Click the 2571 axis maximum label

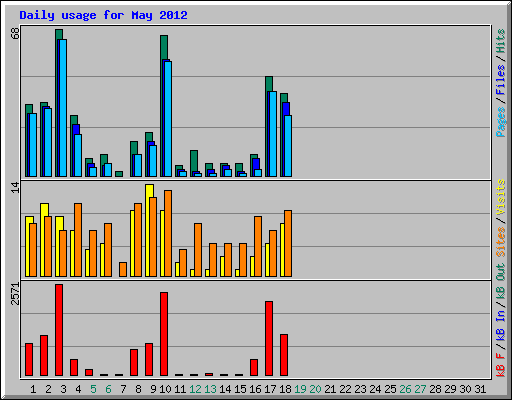[x=15, y=294]
